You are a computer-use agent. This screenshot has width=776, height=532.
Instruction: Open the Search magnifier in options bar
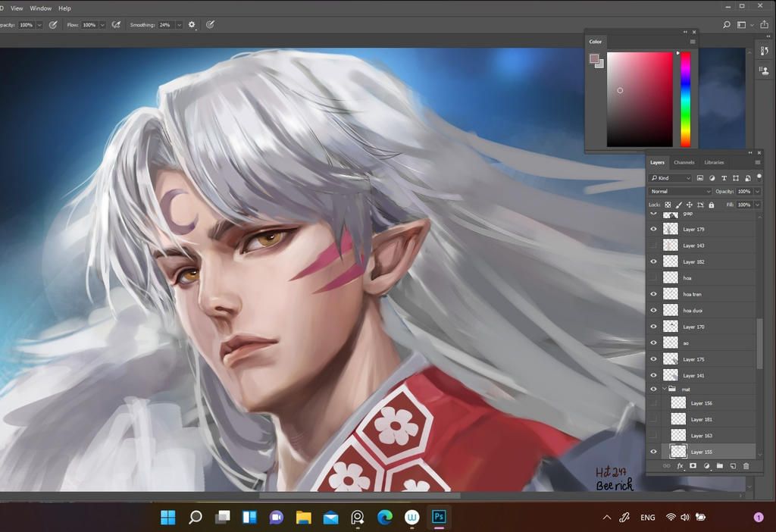pyautogui.click(x=727, y=25)
